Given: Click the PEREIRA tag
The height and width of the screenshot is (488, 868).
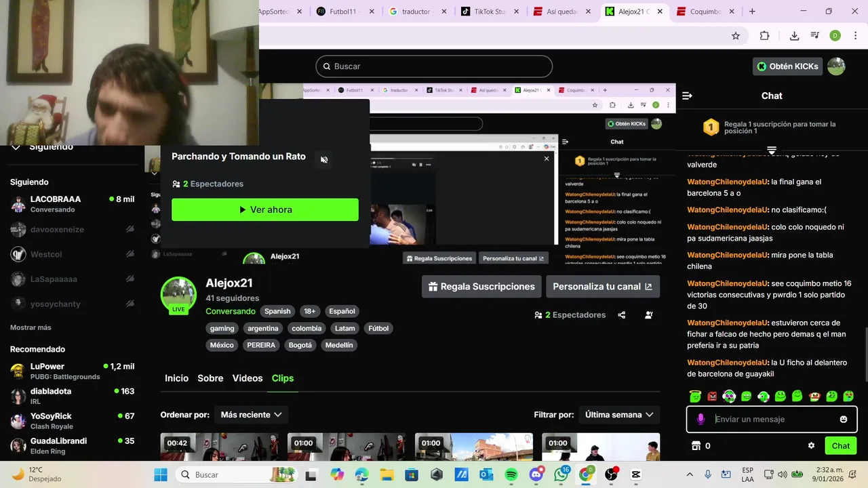Looking at the screenshot, I should [261, 345].
